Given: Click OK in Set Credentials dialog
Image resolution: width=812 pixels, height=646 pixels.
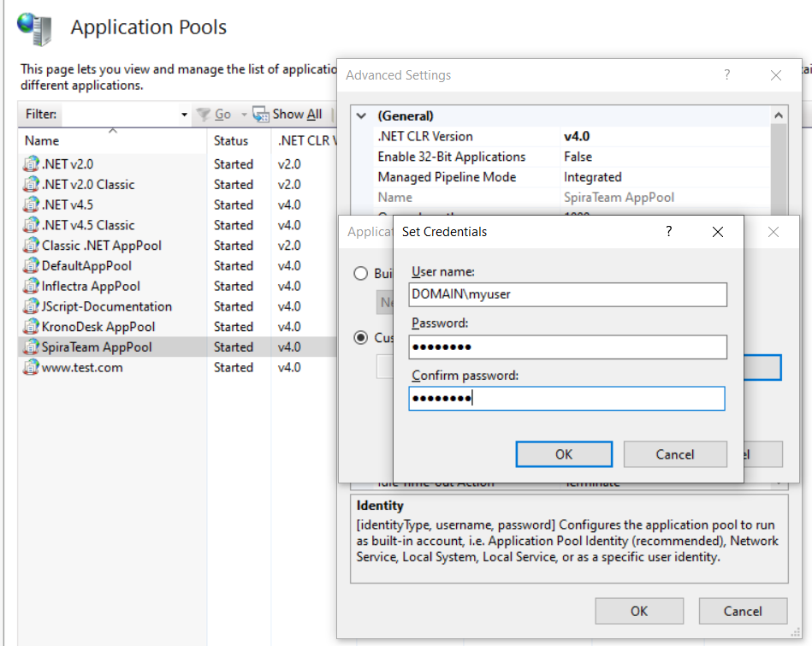Looking at the screenshot, I should point(563,454).
